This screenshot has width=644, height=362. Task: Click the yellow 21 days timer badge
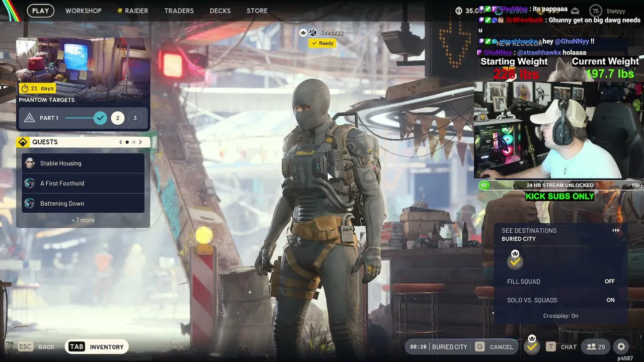click(x=37, y=88)
